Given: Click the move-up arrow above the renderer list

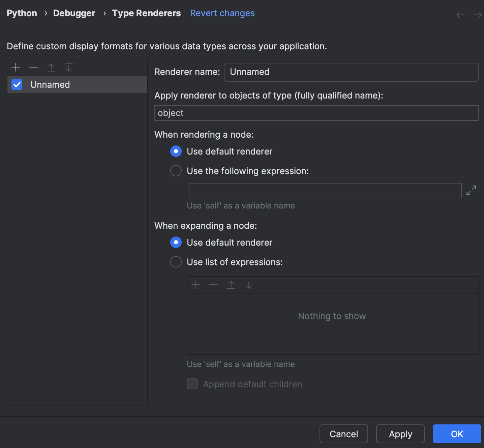Looking at the screenshot, I should (x=51, y=67).
